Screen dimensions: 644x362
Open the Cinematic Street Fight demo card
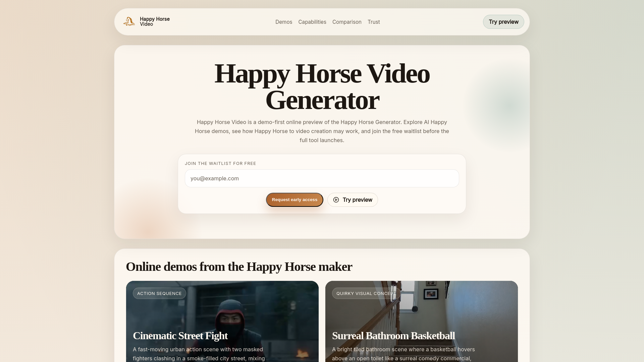click(x=222, y=321)
